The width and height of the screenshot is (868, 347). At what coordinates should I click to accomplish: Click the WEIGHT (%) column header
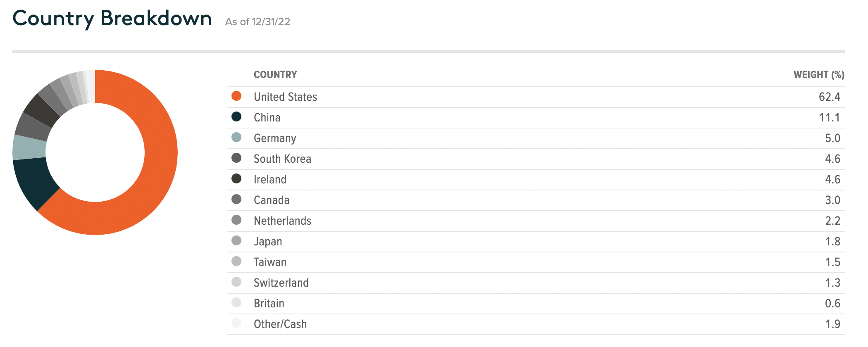pyautogui.click(x=819, y=75)
